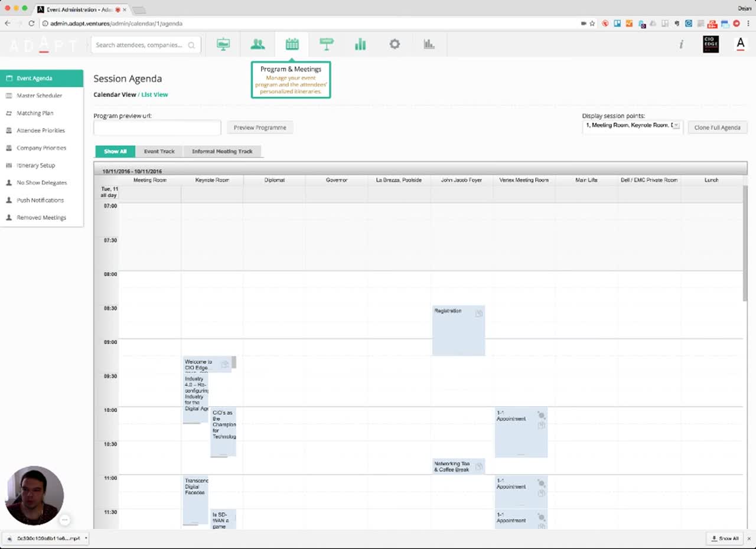Open Removed Meetings in the sidebar

(x=41, y=217)
